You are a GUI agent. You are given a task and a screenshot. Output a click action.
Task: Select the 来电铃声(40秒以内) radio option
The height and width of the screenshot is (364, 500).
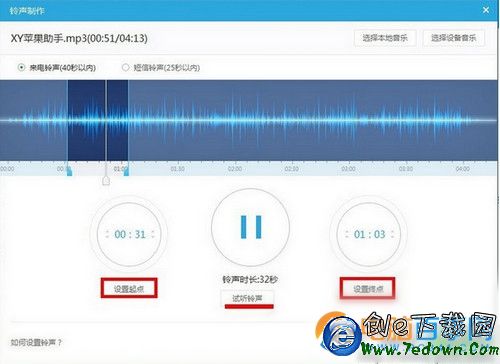pyautogui.click(x=21, y=67)
